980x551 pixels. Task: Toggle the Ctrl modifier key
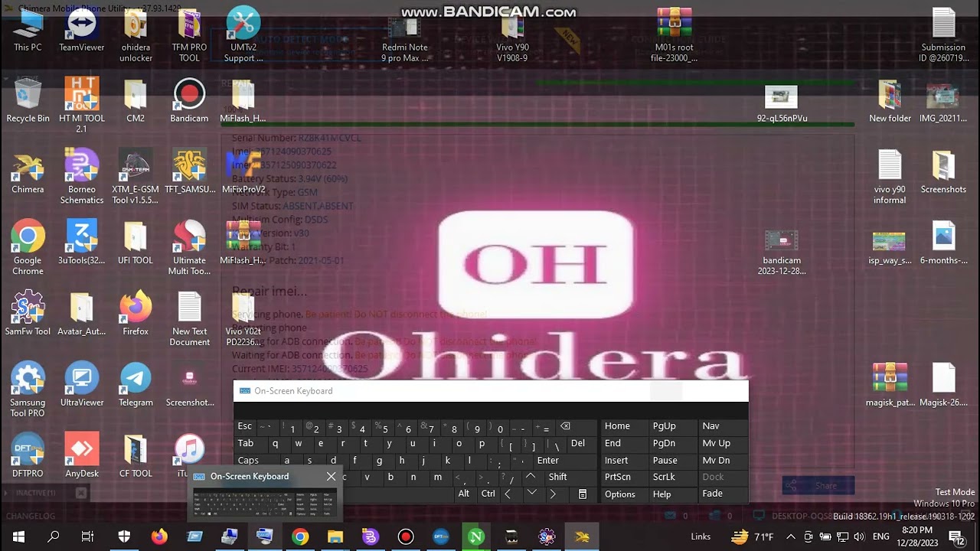488,494
